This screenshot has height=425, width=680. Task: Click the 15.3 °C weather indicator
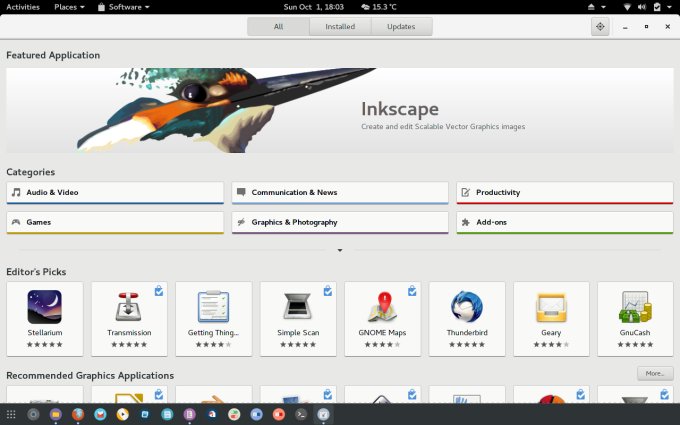(x=379, y=7)
